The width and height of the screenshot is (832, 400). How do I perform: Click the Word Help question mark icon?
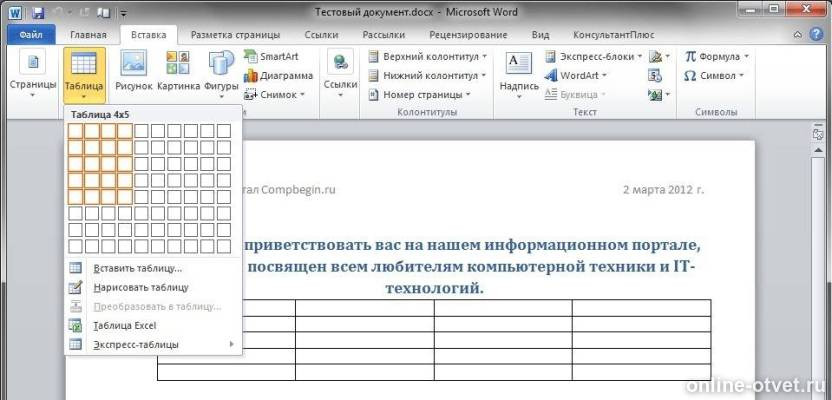pos(816,35)
